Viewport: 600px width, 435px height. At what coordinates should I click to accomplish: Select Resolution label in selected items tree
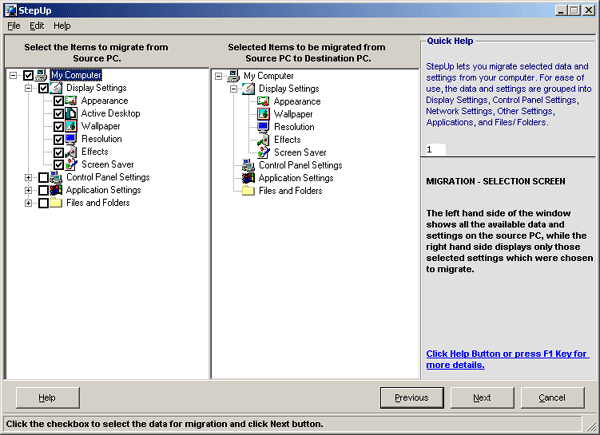294,127
